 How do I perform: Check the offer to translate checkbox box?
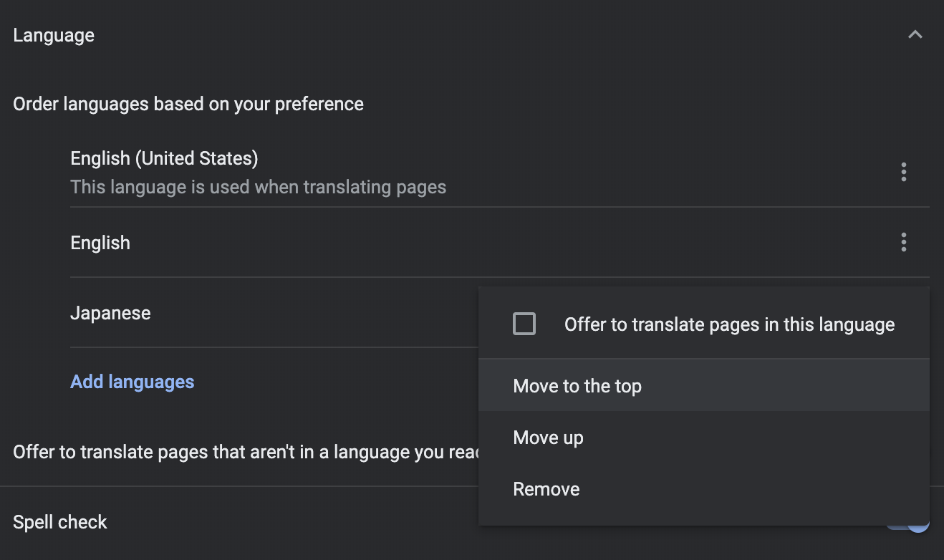pyautogui.click(x=524, y=324)
